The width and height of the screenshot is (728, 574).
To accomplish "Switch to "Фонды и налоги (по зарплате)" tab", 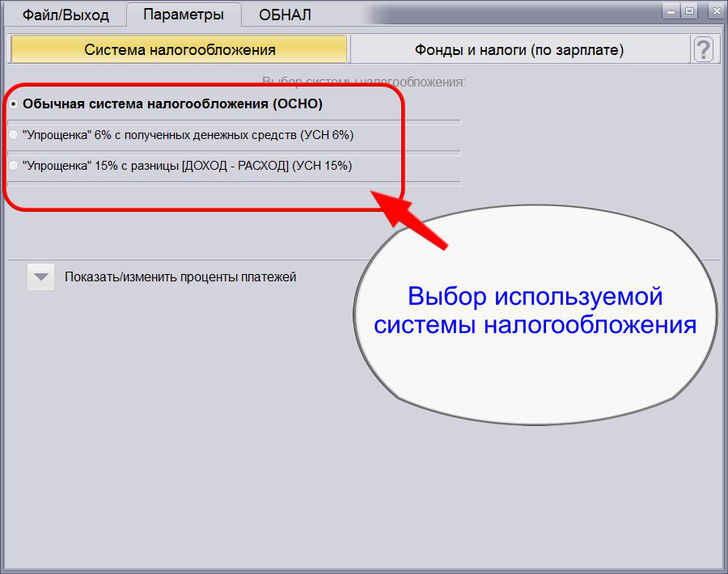I will [x=523, y=49].
